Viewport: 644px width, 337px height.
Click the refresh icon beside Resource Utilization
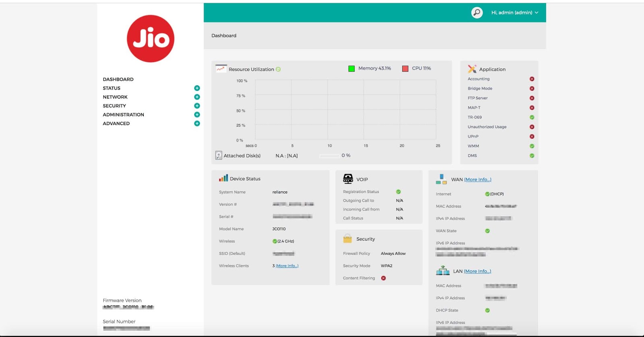pos(278,69)
